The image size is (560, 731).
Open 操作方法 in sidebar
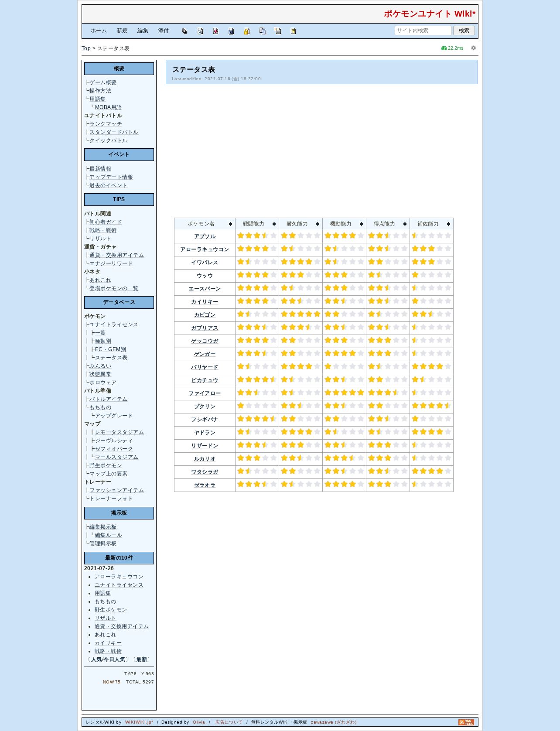(100, 91)
